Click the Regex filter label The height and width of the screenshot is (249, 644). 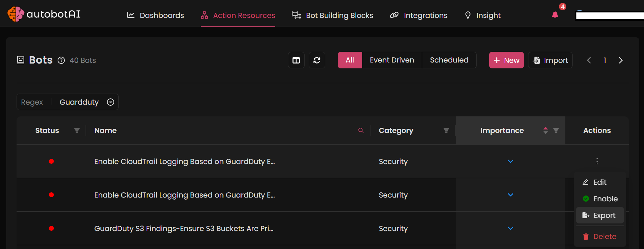coord(32,102)
